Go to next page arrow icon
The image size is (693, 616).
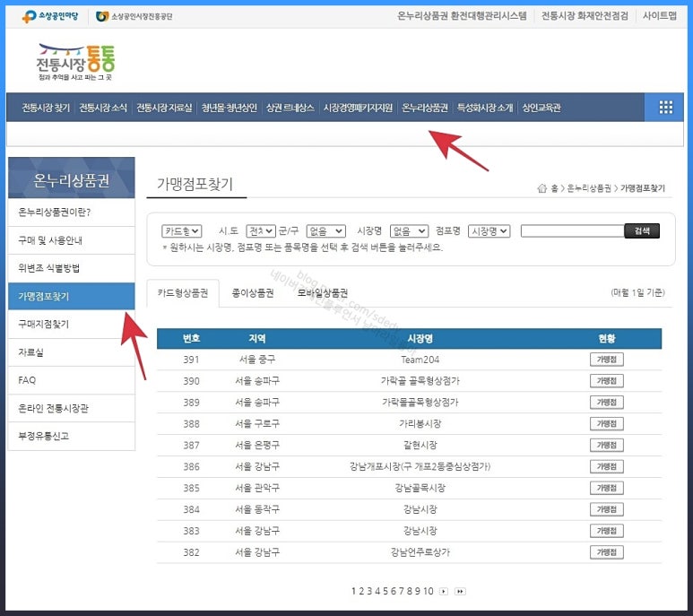(x=444, y=591)
